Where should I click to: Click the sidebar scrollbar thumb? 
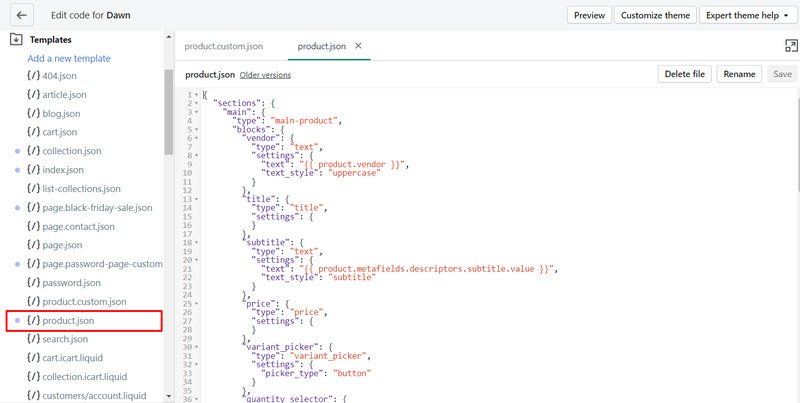click(x=169, y=112)
